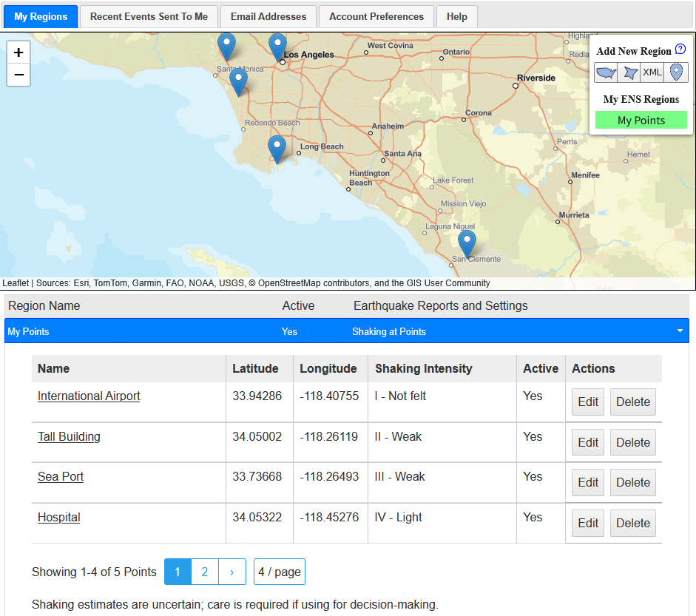This screenshot has width=696, height=616.
Task: Add new custom polygon region icon
Action: click(x=629, y=72)
